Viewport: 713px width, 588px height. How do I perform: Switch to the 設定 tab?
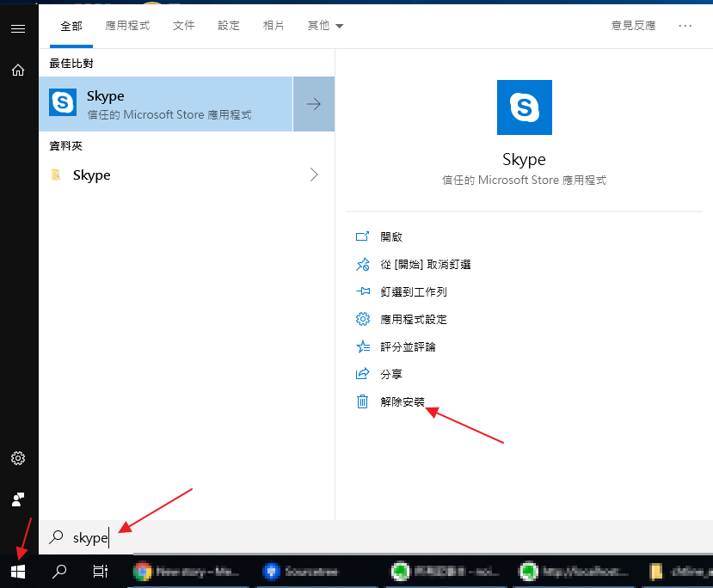pyautogui.click(x=229, y=26)
